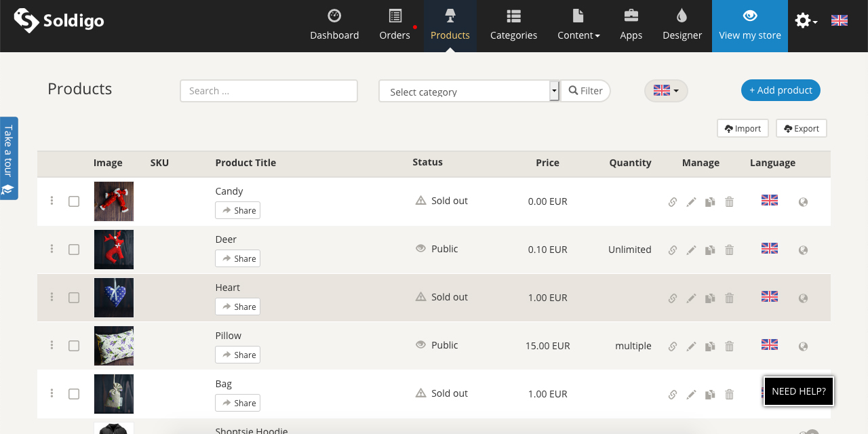This screenshot has width=868, height=434.
Task: Open the Deer product thumbnail
Action: pos(114,250)
